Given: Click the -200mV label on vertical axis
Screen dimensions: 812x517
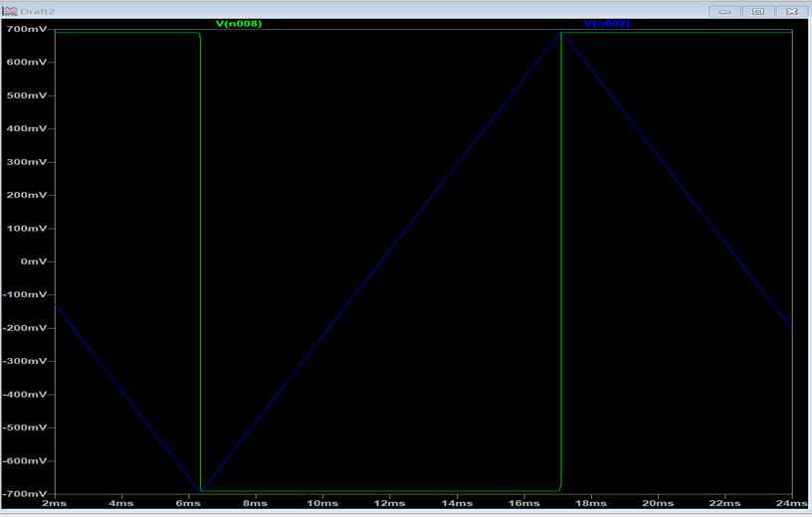Looking at the screenshot, I should point(22,328).
